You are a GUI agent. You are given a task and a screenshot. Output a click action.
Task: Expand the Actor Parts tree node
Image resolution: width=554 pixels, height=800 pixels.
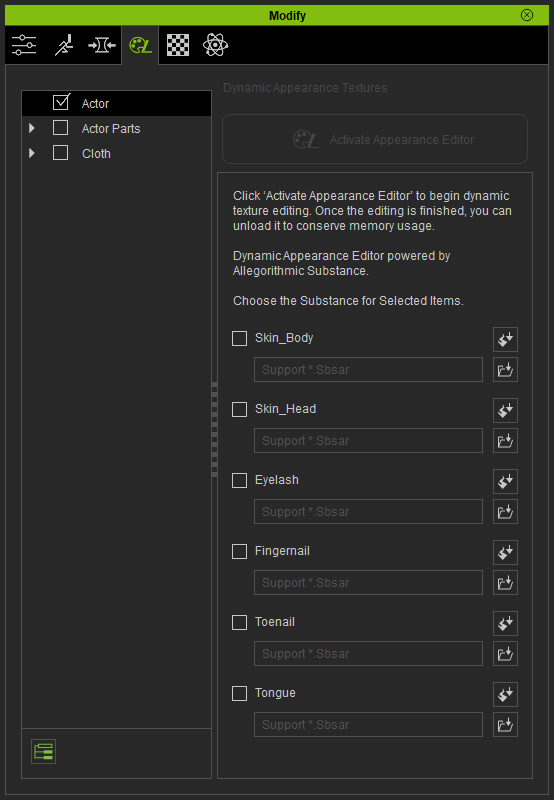[32, 128]
